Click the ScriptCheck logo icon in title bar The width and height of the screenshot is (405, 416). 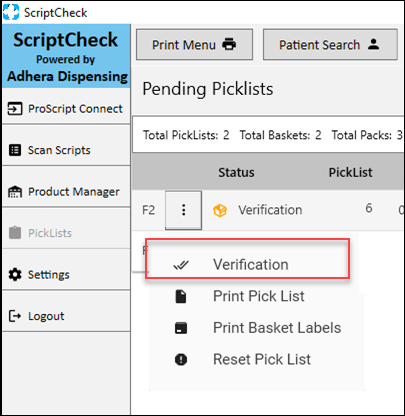(11, 12)
